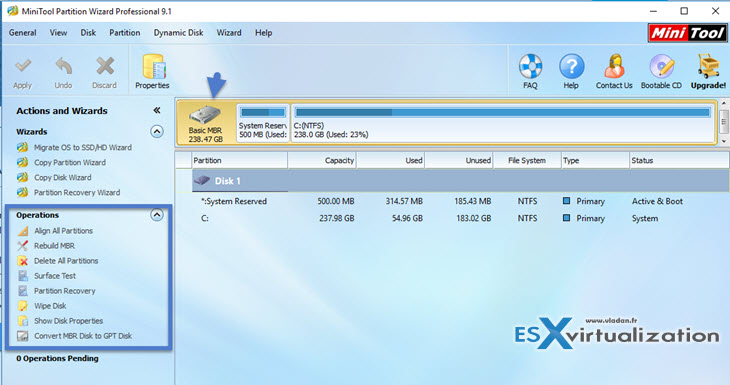The image size is (730, 385).
Task: Click the disk map scroll down arrow
Action: tap(724, 141)
